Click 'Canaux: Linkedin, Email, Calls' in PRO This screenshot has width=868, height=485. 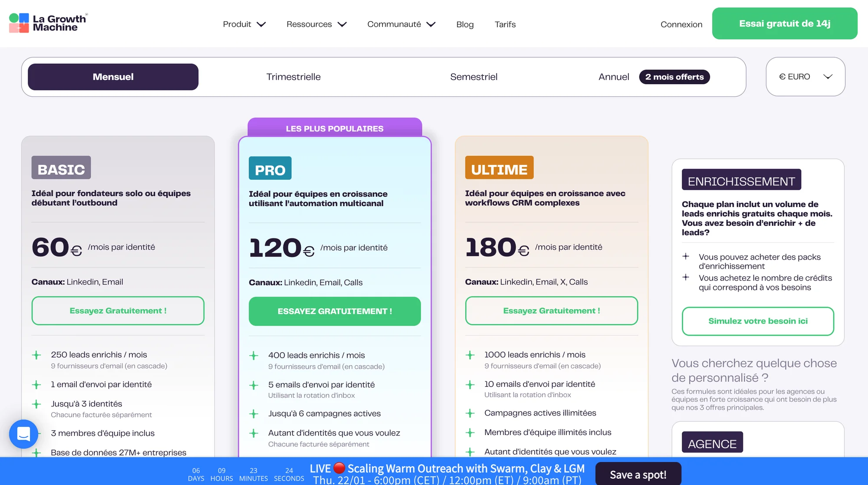pyautogui.click(x=306, y=283)
